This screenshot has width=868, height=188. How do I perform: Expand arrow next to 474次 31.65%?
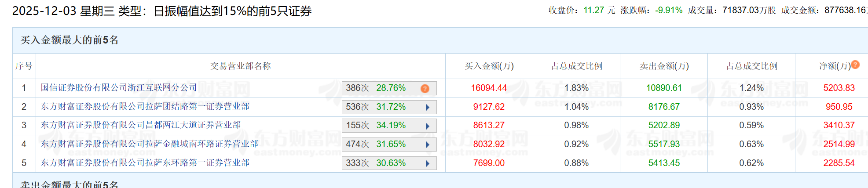coord(428,145)
